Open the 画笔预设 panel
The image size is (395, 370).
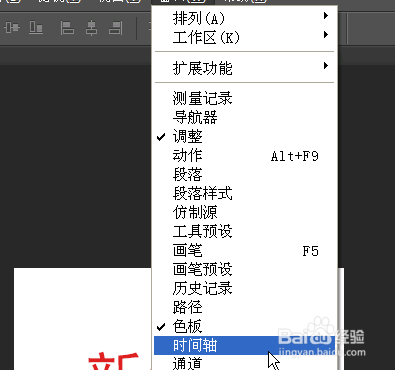244,269
